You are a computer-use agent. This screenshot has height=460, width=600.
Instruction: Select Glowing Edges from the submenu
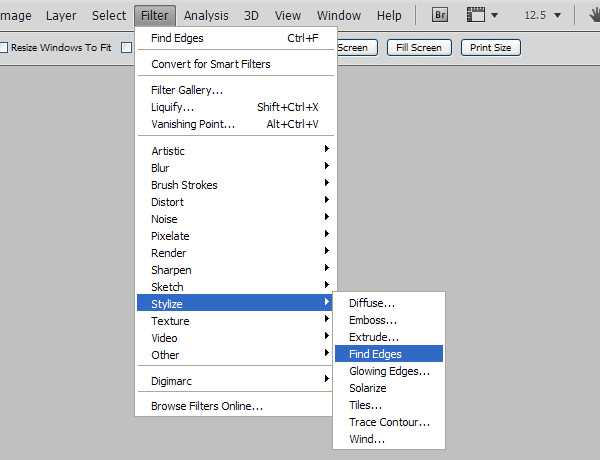(x=389, y=371)
